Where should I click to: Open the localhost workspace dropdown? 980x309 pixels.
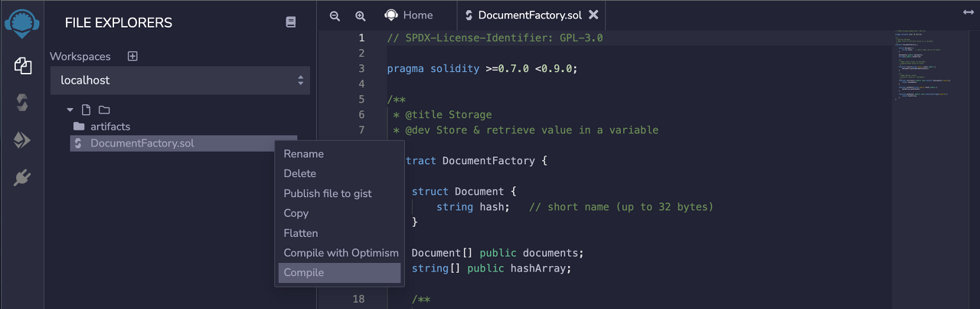click(x=180, y=80)
